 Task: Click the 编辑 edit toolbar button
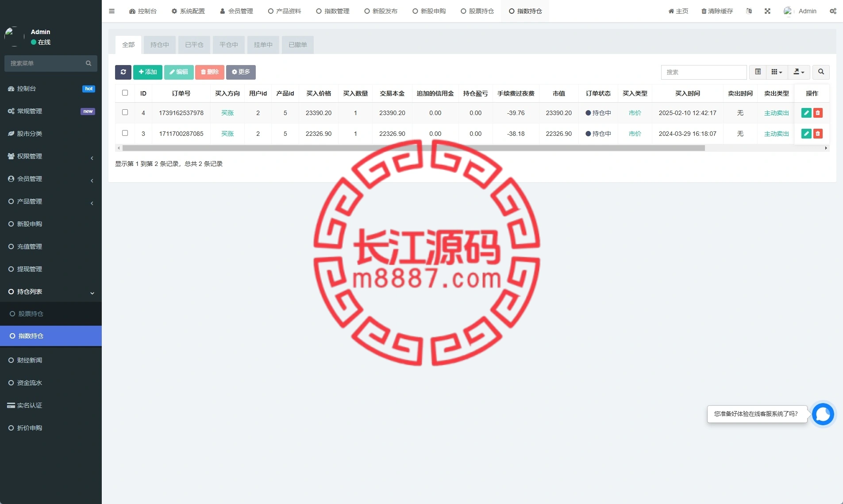179,72
